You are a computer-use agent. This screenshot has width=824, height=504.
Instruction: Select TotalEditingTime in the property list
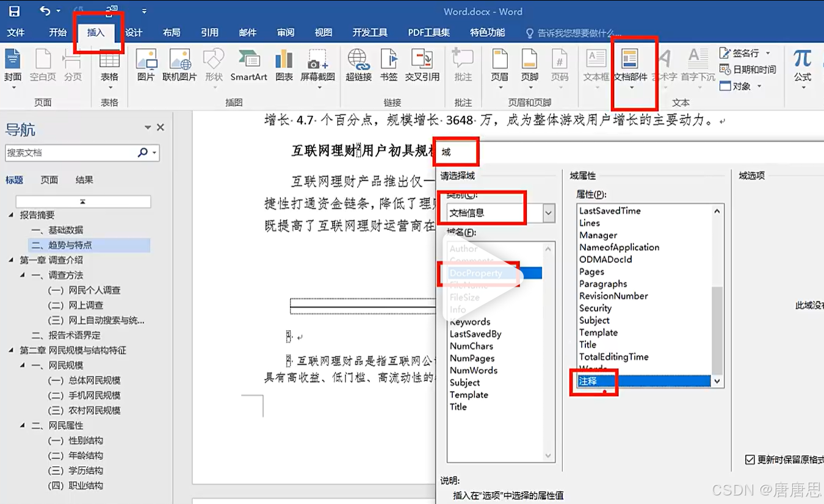click(x=613, y=357)
